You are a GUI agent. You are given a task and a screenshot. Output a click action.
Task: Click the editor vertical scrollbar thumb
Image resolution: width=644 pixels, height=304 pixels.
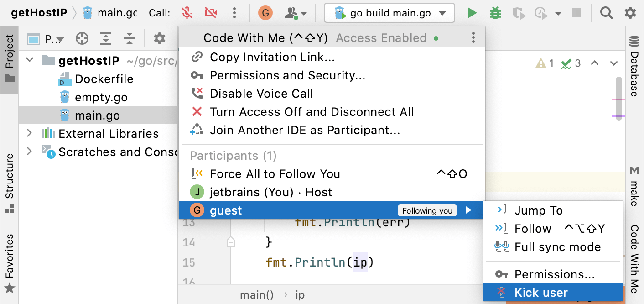[x=618, y=98]
